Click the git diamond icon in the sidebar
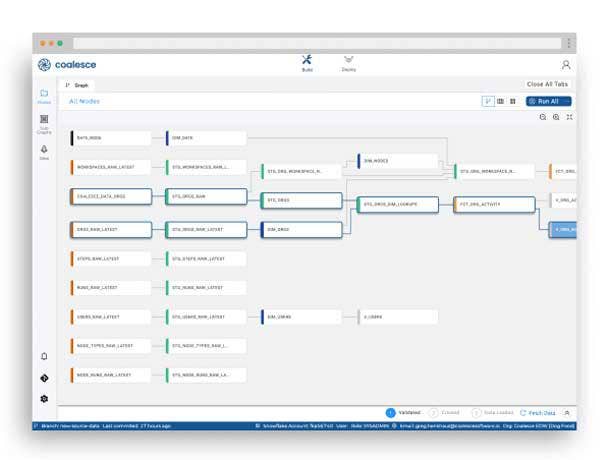Viewport: 610px width, 460px height. [x=44, y=378]
